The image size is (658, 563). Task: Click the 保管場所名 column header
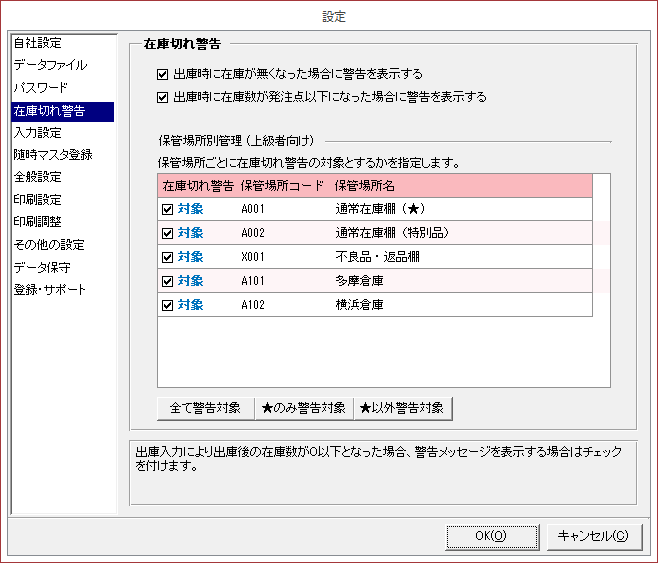pos(365,186)
